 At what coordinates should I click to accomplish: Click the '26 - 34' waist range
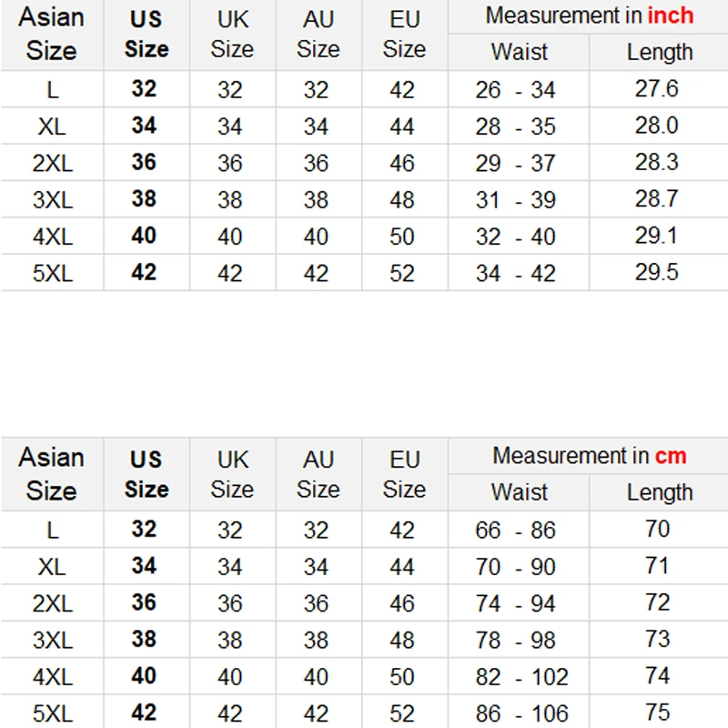tap(515, 90)
